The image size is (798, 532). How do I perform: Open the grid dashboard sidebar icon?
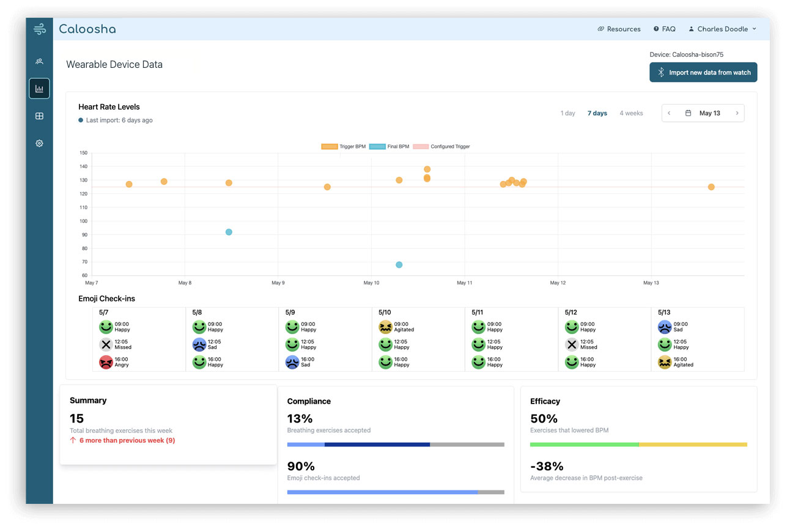coord(39,116)
